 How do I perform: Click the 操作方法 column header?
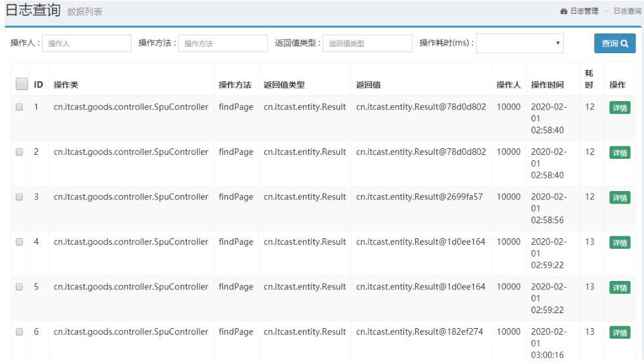point(235,85)
